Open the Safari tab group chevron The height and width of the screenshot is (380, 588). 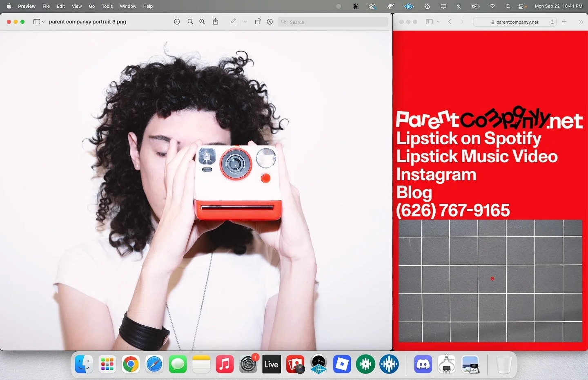pos(438,22)
